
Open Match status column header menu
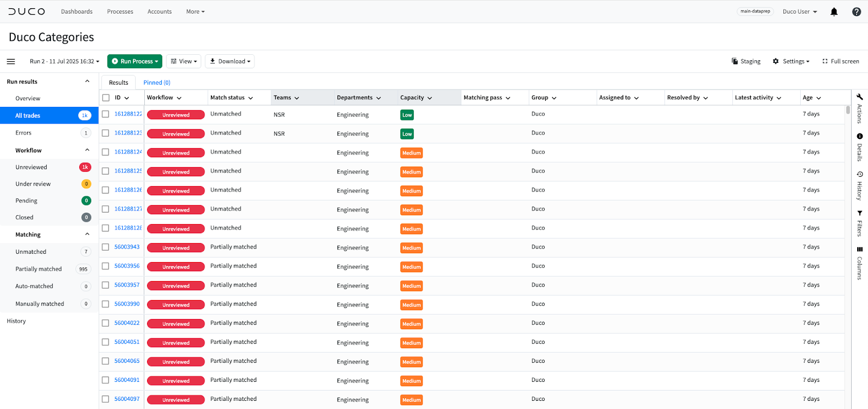tap(251, 98)
